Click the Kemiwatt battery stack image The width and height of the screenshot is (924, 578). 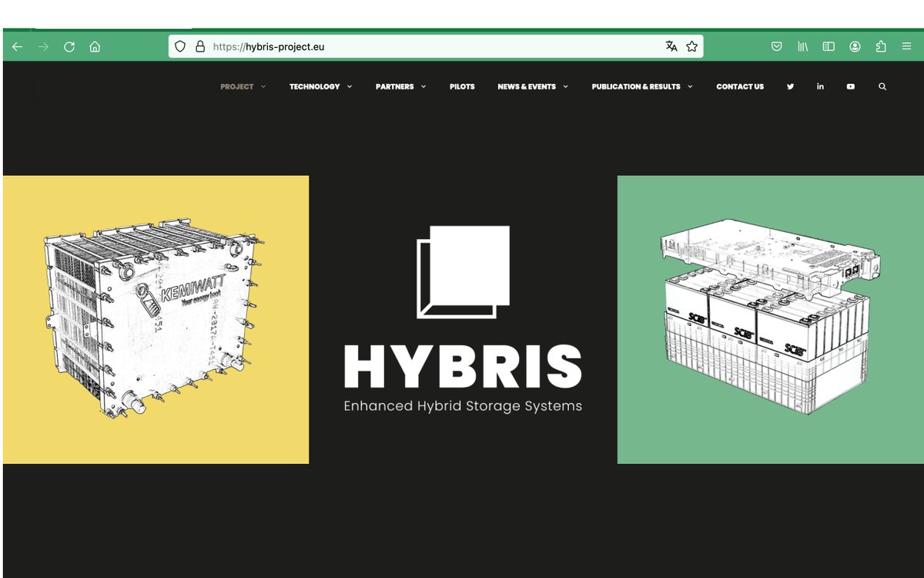pos(156,320)
